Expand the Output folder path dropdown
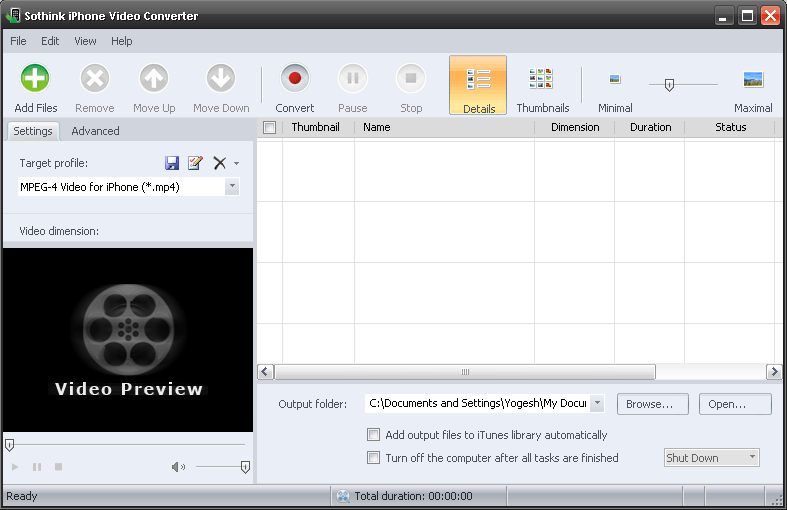 tap(597, 403)
